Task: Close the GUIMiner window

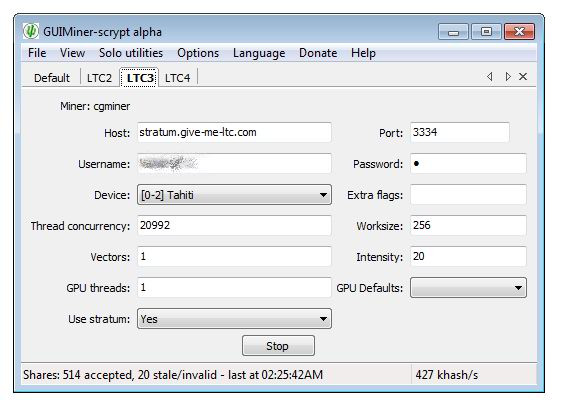Action: coord(519,32)
